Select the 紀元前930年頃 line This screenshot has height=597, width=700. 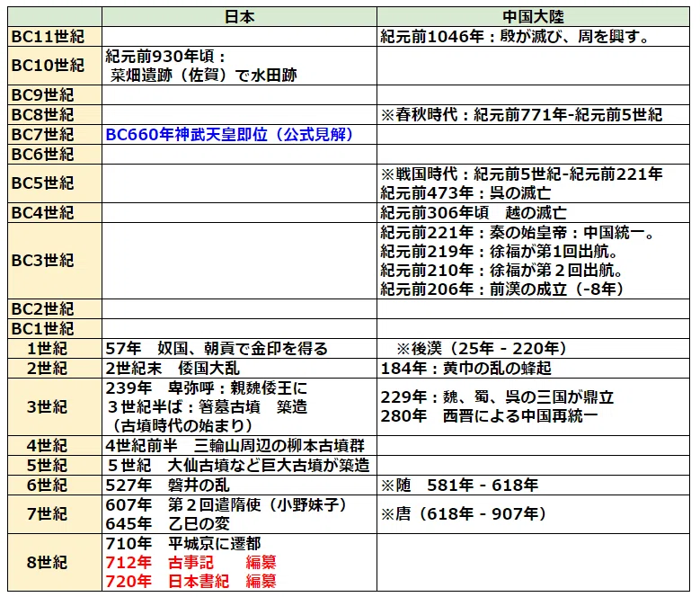165,57
